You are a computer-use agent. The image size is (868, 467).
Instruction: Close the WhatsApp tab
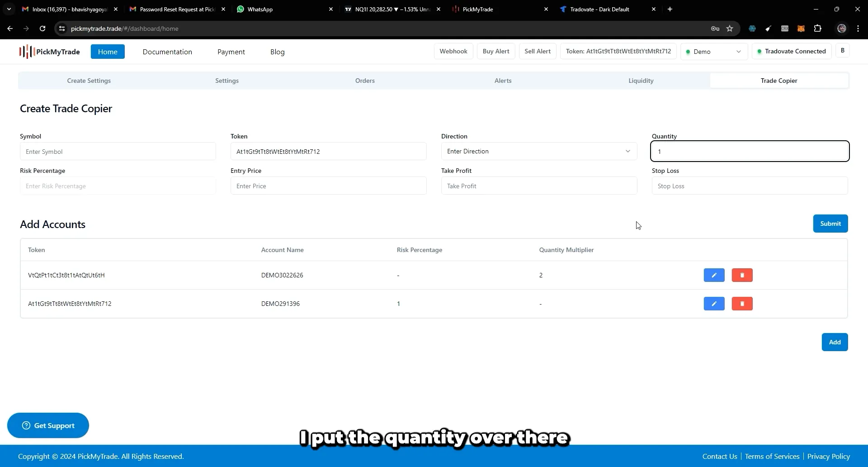coord(331,9)
